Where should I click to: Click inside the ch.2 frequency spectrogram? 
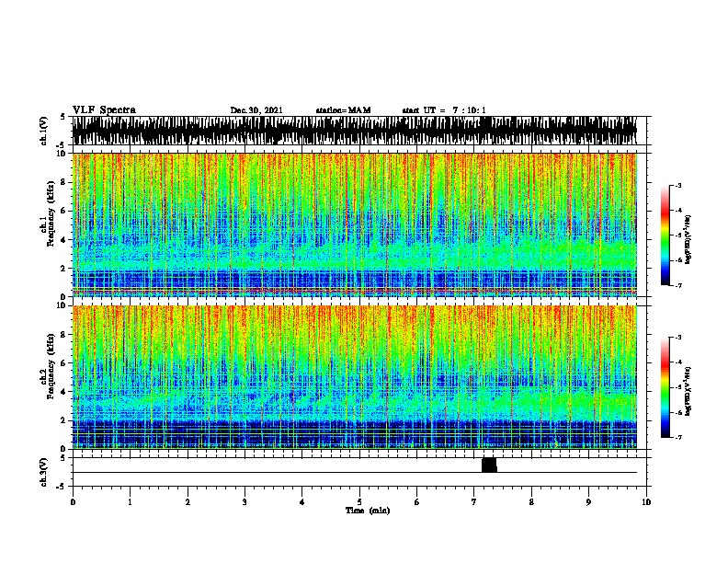tap(355, 377)
